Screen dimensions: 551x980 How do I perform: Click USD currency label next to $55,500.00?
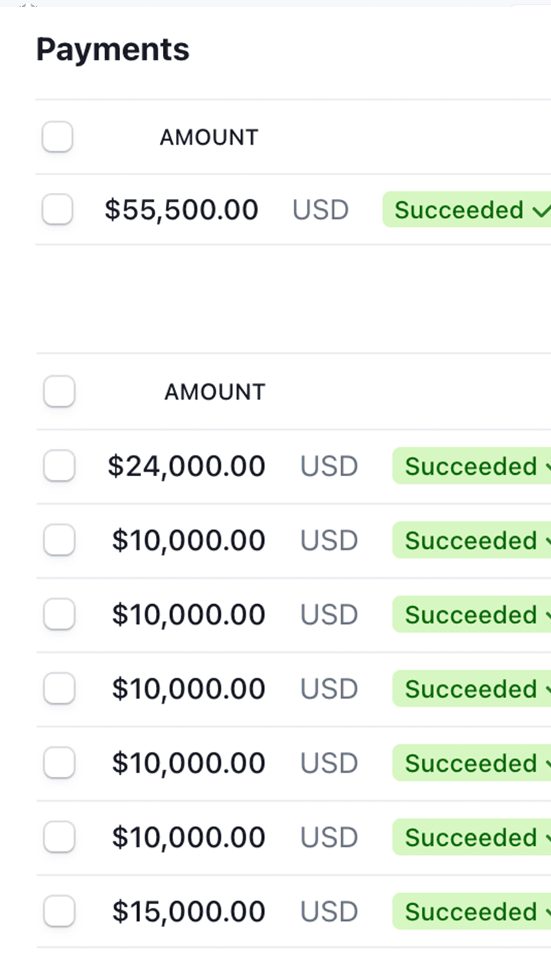click(320, 210)
